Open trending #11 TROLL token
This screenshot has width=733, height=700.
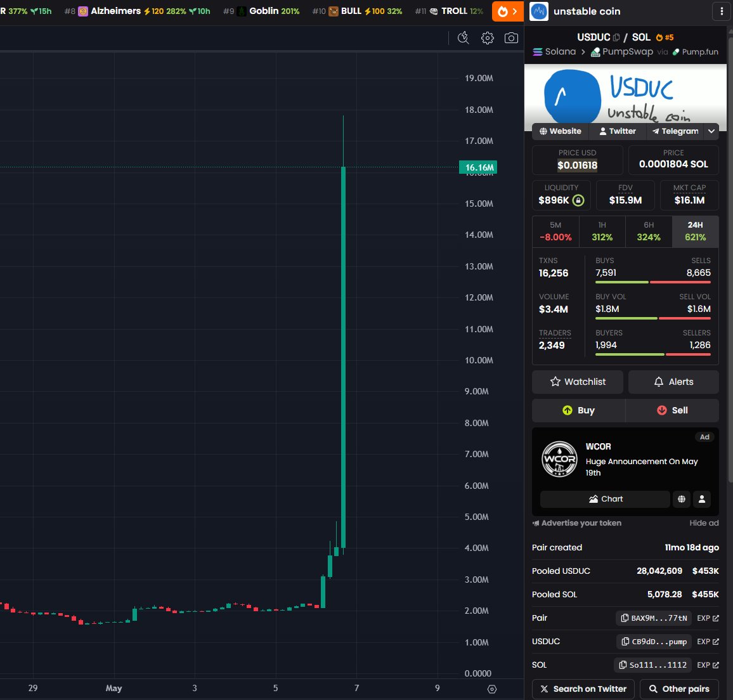point(449,11)
